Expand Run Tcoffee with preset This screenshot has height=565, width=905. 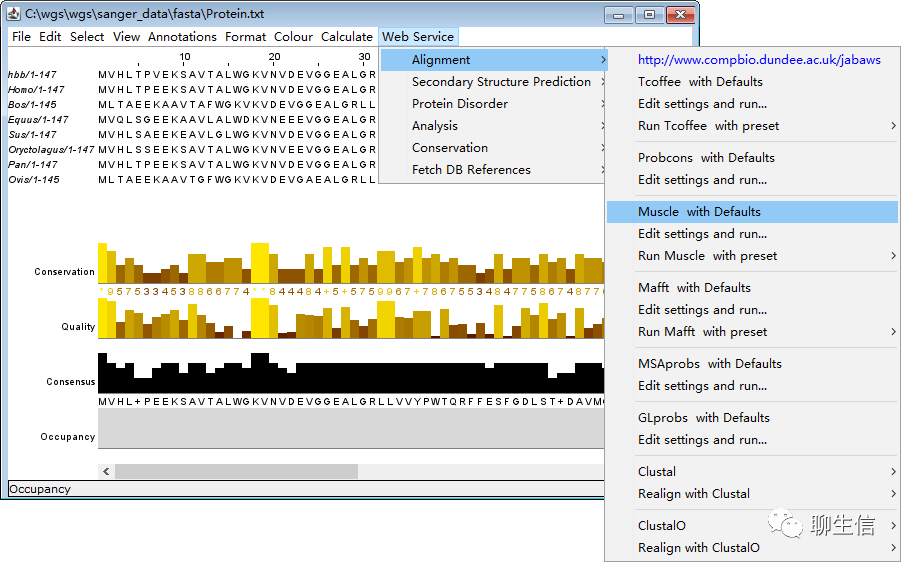[x=753, y=126]
